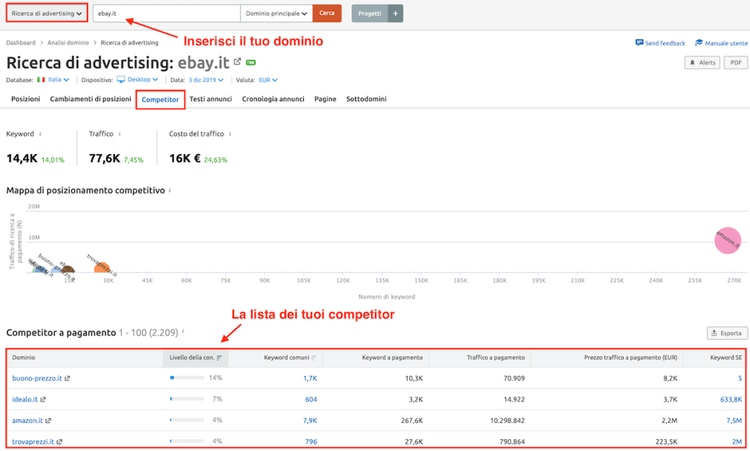Click info icon next to Keyword metric
Viewport: 750px width, 451px height.
pos(40,134)
